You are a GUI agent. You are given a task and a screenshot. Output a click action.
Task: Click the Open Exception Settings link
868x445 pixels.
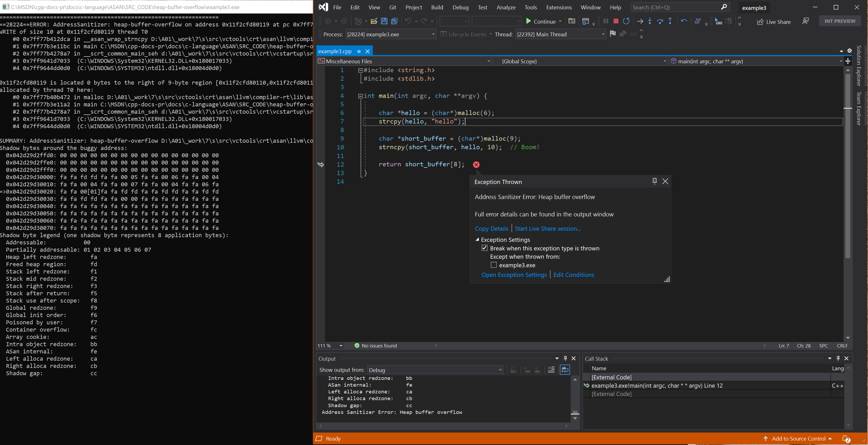click(x=512, y=275)
